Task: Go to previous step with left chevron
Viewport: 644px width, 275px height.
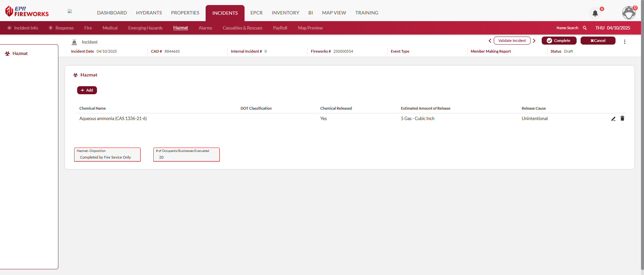Action: (490, 41)
